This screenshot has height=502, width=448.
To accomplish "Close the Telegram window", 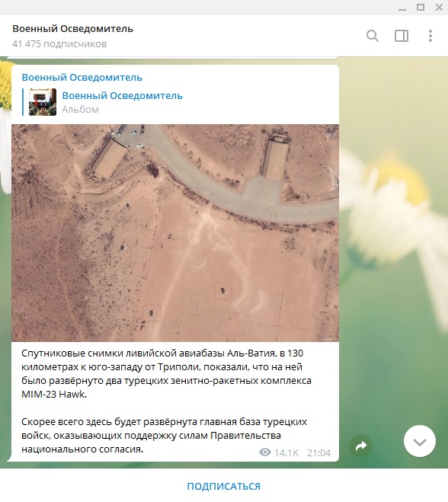I will pyautogui.click(x=439, y=8).
